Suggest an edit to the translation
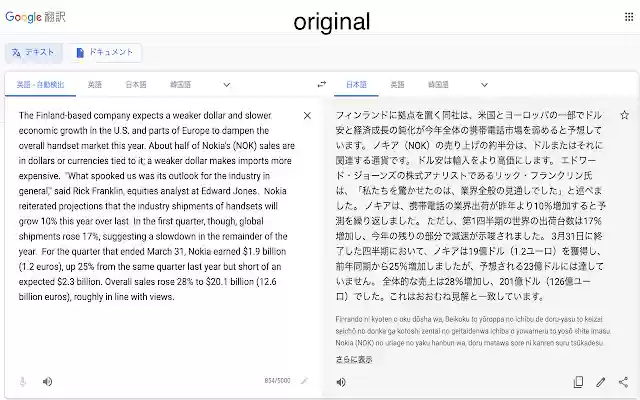This screenshot has width=640, height=400. (x=600, y=382)
